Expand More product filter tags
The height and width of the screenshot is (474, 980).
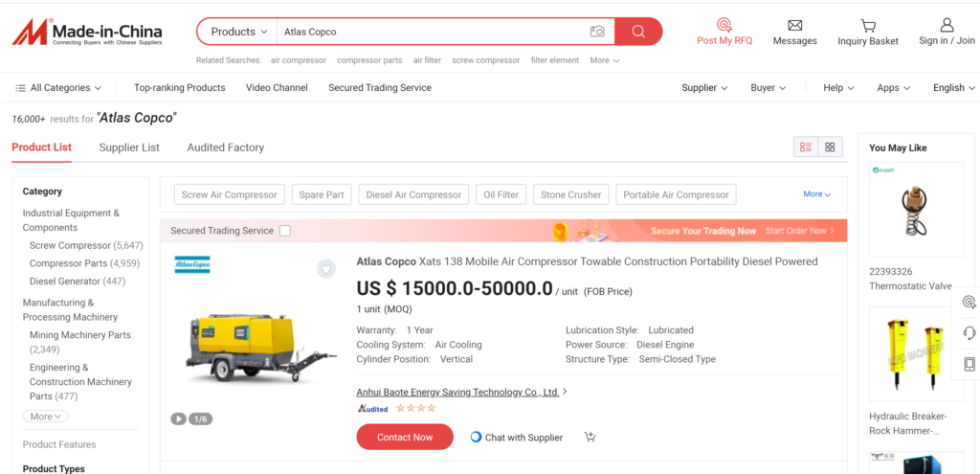[x=817, y=194]
